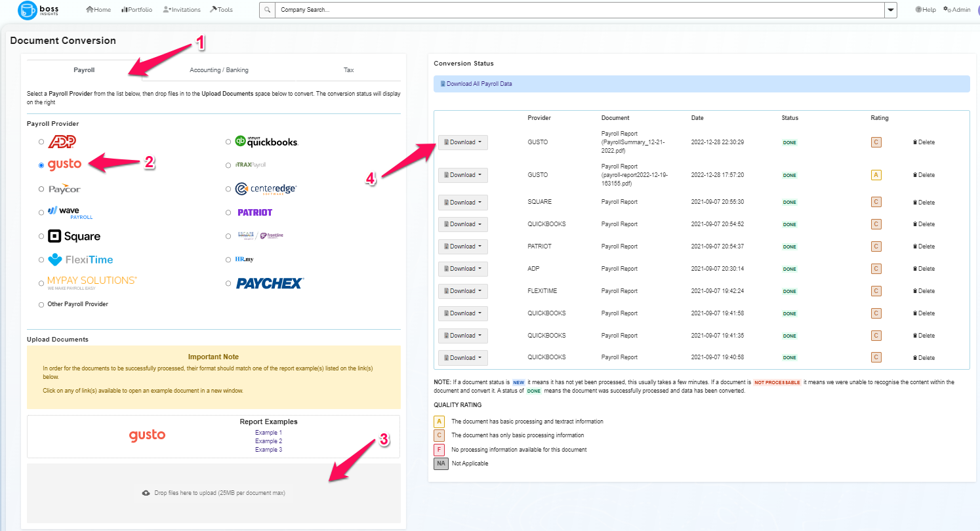Screen dimensions: 980x531
Task: Open the Invitations menu item
Action: coord(182,10)
